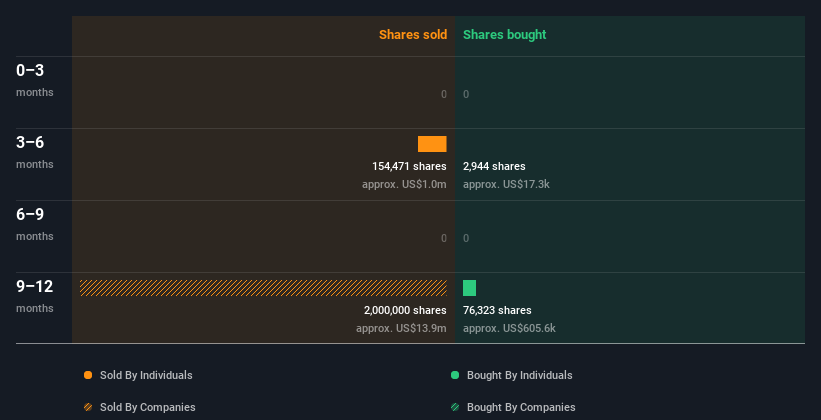The width and height of the screenshot is (821, 420).
Task: Click the 0 sold value in 0–3 months
Action: 444,94
